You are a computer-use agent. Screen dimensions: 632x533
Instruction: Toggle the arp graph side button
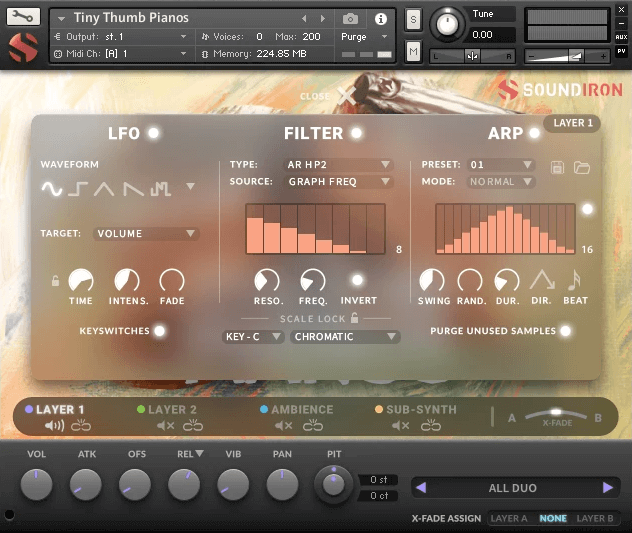pos(587,209)
